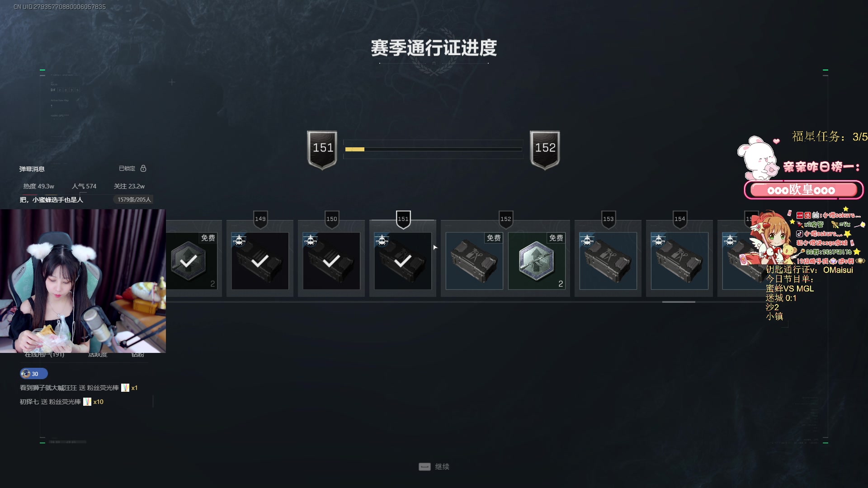The width and height of the screenshot is (868, 488).
Task: Click the tier 154 marker label
Action: [x=680, y=219]
